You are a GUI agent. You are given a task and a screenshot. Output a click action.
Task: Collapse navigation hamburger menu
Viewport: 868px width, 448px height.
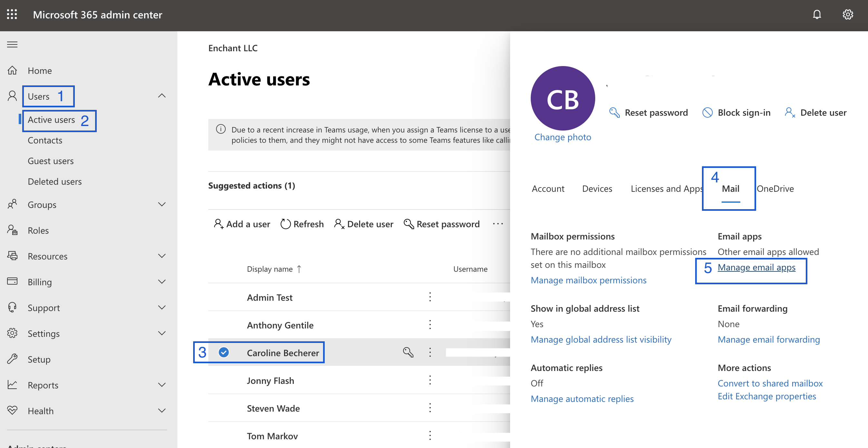click(12, 44)
